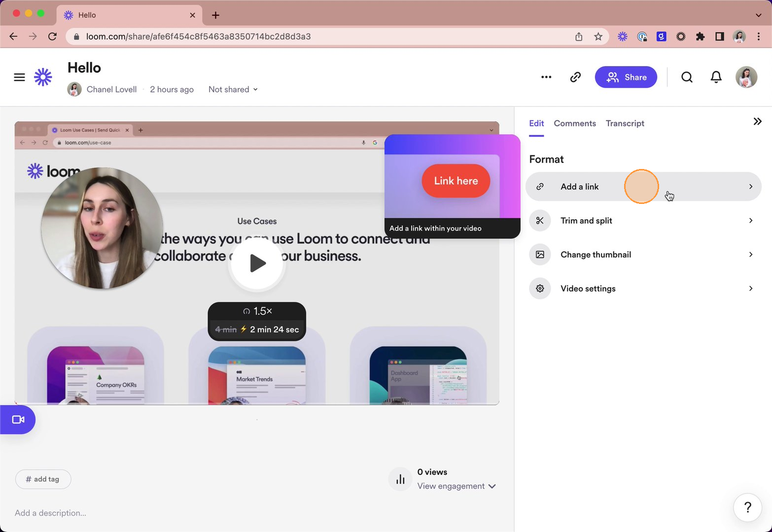Image resolution: width=772 pixels, height=532 pixels.
Task: Play the video with center play button
Action: point(257,263)
